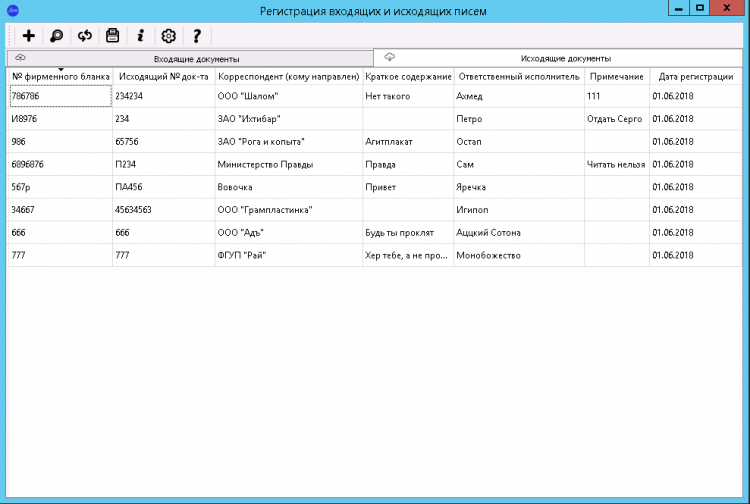The width and height of the screenshot is (750, 504).
Task: Click the floppy disk save icon
Action: 112,36
